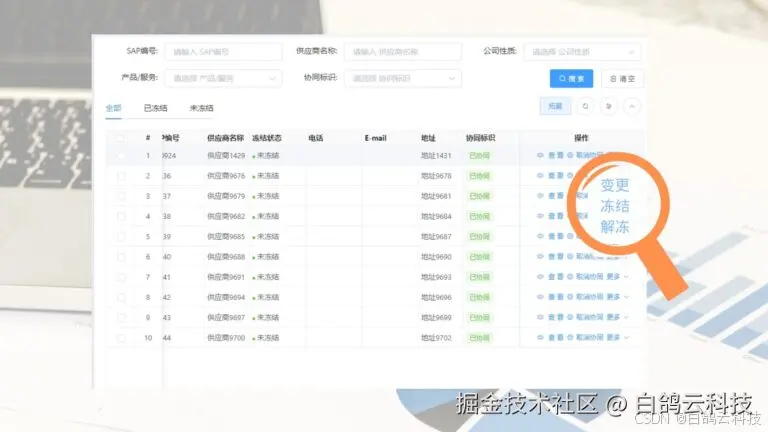Screen dimensions: 768x432
Task: Tick checkbox for row 8 供应商9694
Action: (121, 297)
